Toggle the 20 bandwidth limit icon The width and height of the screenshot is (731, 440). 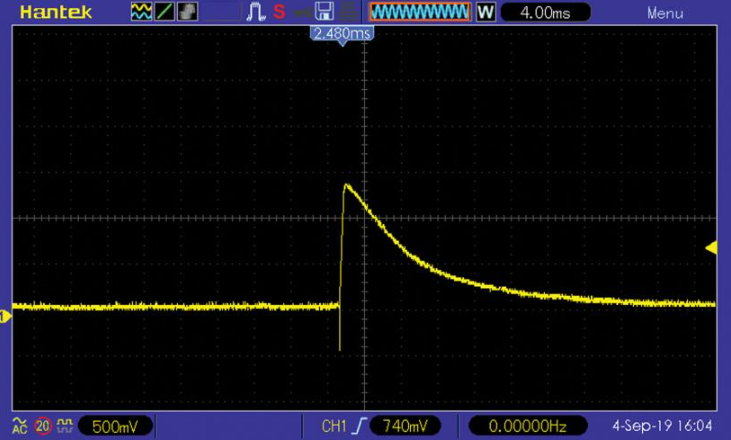(x=43, y=426)
